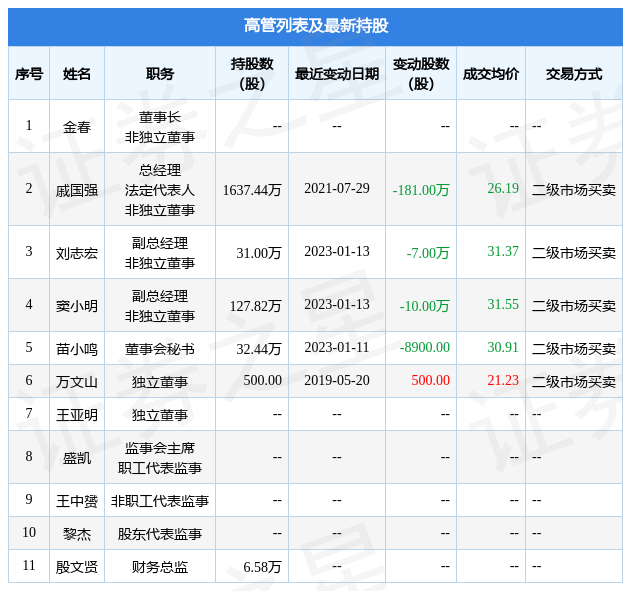Click the name 殷文贤
The height and width of the screenshot is (591, 623).
click(x=77, y=567)
